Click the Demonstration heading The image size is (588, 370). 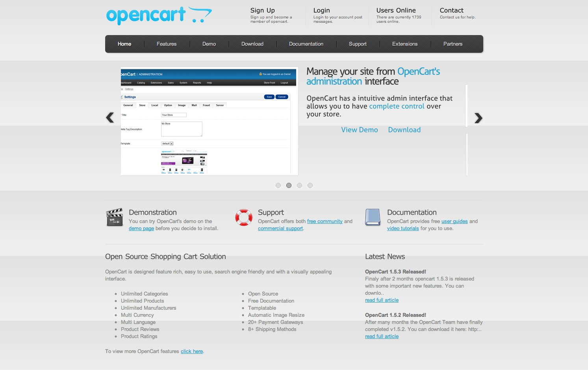pos(152,212)
